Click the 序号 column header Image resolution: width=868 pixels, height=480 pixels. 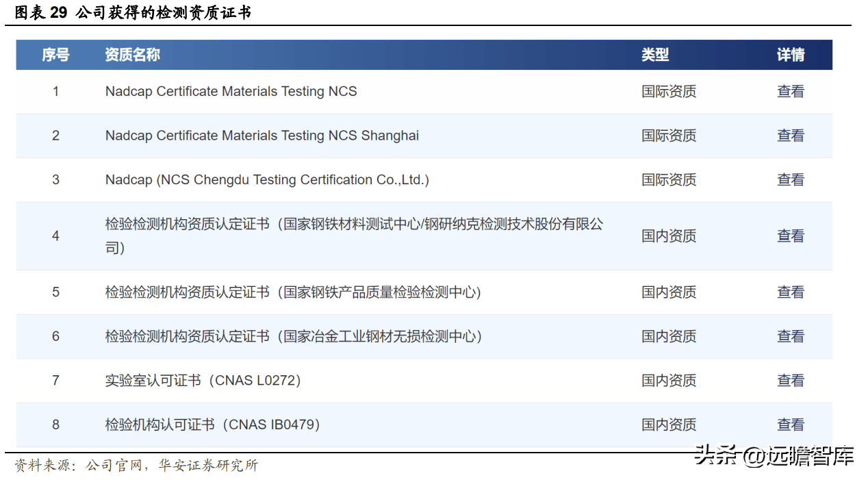pyautogui.click(x=55, y=55)
